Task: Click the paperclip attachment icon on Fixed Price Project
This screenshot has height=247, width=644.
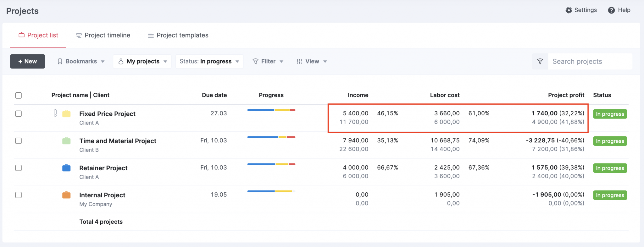Action: pos(55,113)
